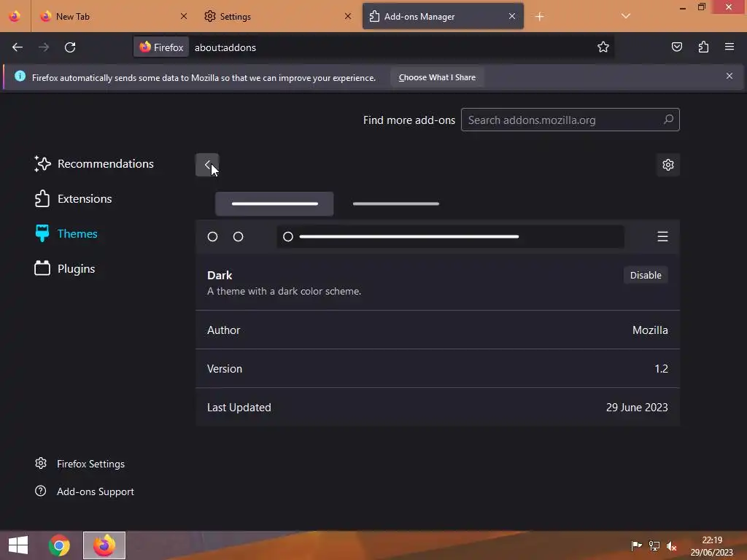747x560 pixels.
Task: Close the New Tab tab
Action: pos(184,16)
